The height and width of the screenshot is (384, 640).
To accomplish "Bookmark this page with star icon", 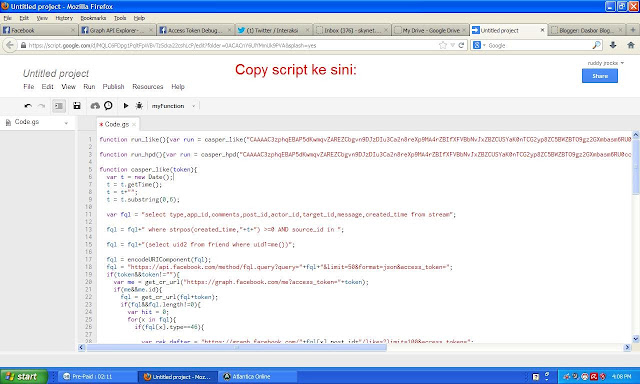I will tap(443, 45).
